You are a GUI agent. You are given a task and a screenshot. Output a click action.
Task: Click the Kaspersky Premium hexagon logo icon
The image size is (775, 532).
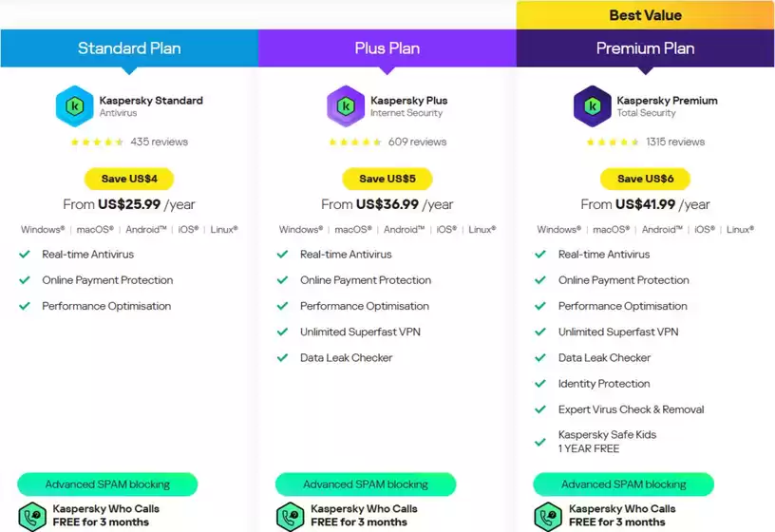click(593, 106)
